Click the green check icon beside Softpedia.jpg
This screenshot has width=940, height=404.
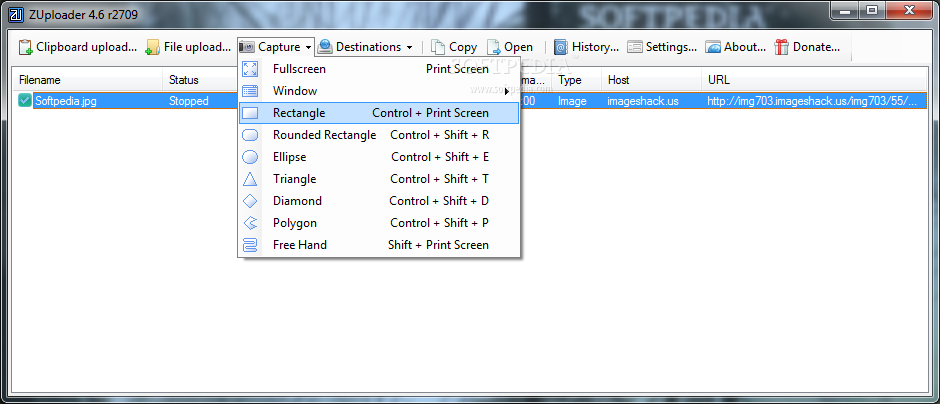(25, 101)
